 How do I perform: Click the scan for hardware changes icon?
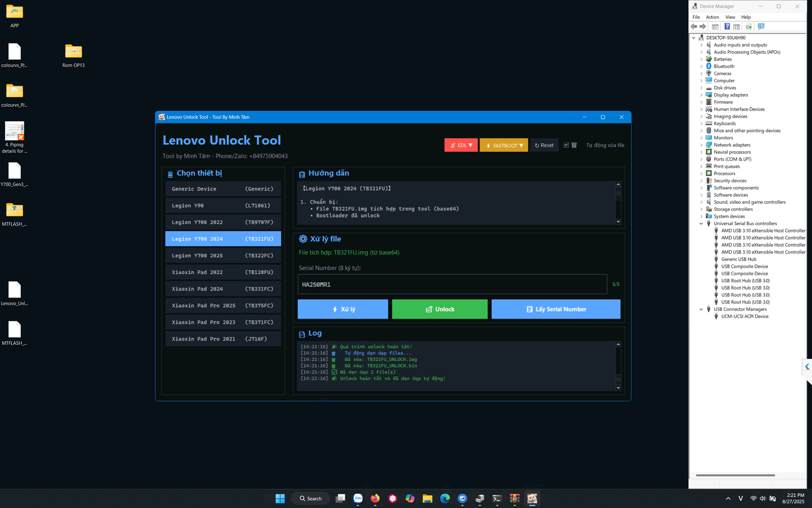[x=761, y=26]
